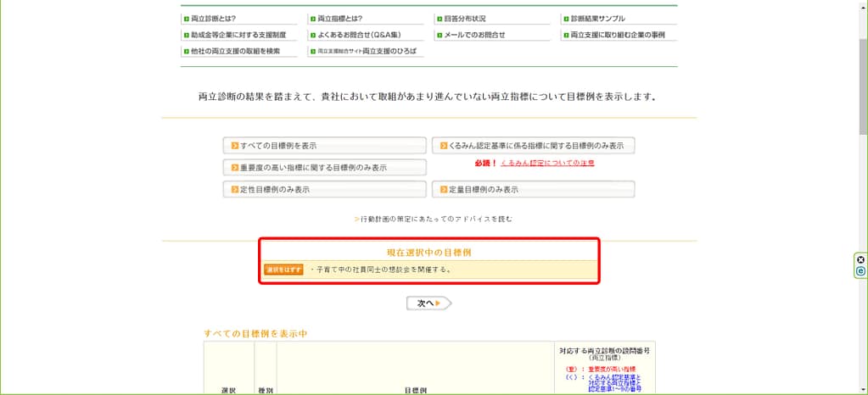Click the floating close icon at right edge

tap(860, 259)
